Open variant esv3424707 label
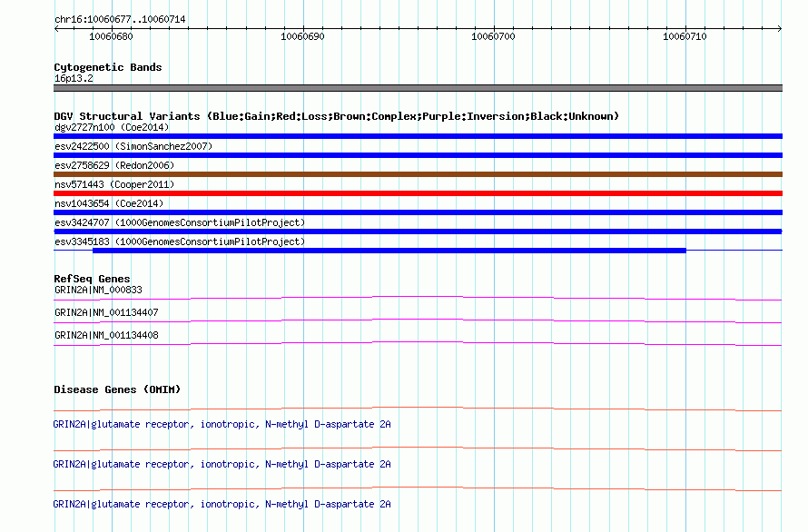The image size is (808, 532). coord(180,222)
